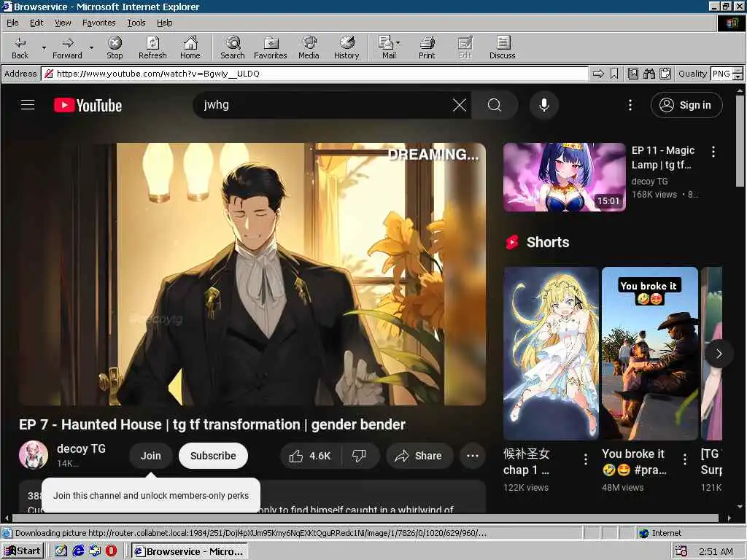Click the Subscribe button

213,456
